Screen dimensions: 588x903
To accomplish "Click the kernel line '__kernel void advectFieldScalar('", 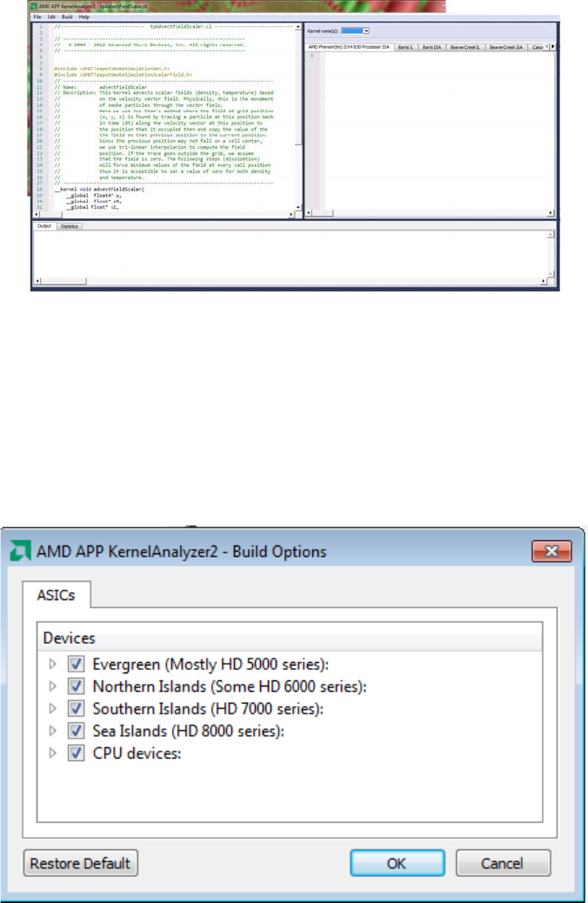I will [x=99, y=190].
